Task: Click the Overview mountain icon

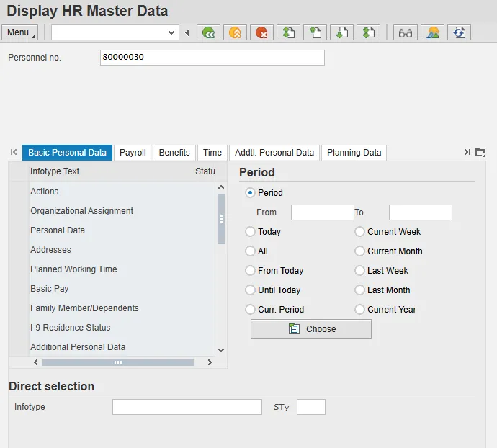Action: click(432, 32)
